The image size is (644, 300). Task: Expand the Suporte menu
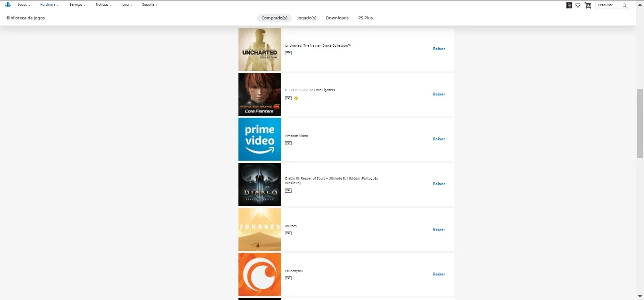pyautogui.click(x=150, y=5)
